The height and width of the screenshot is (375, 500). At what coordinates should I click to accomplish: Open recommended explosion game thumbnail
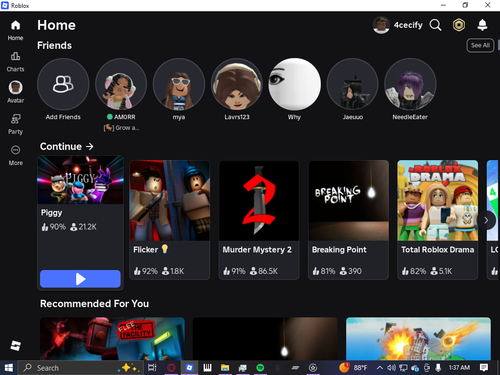pyautogui.click(x=418, y=339)
